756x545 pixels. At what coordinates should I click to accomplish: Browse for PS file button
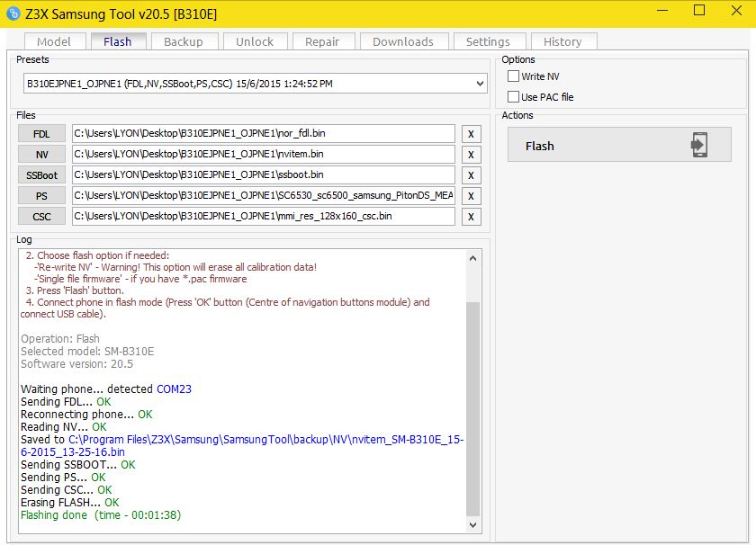[x=41, y=196]
